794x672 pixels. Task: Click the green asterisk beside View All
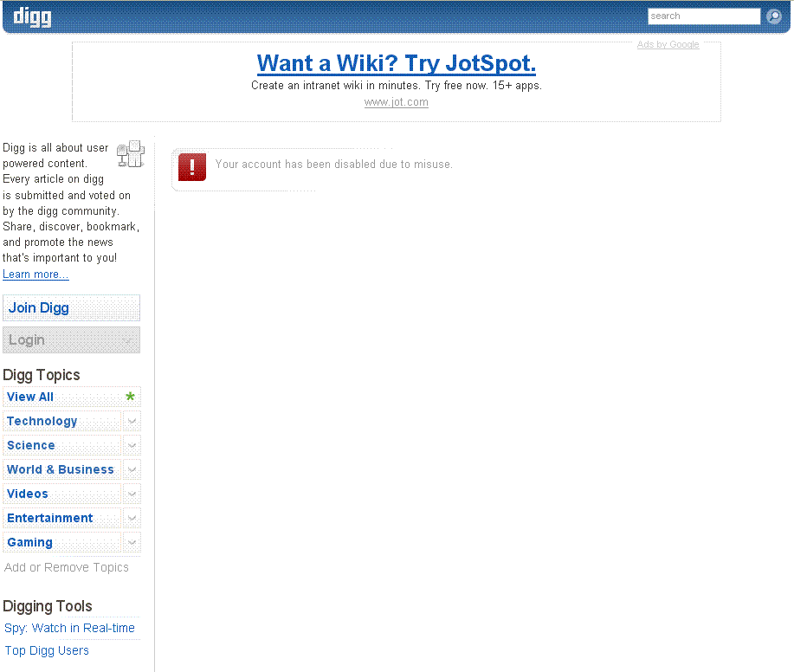[x=130, y=397]
